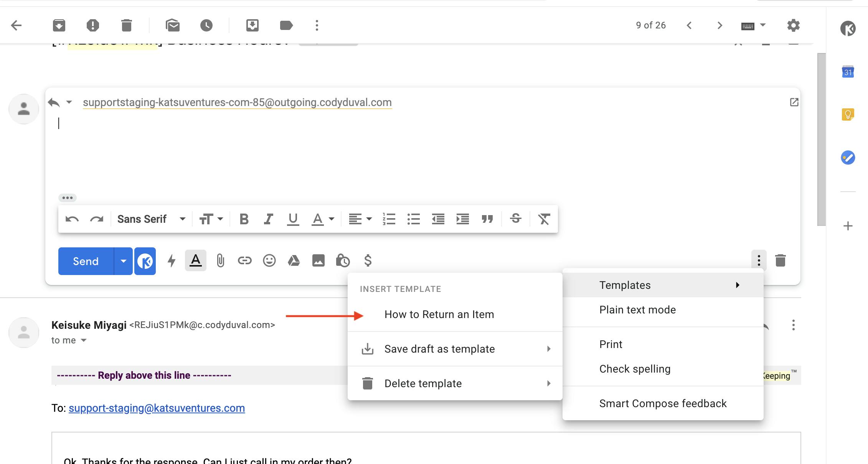Screen dimensions: 868x464
Task: Insert an emoji into the draft
Action: tap(269, 261)
